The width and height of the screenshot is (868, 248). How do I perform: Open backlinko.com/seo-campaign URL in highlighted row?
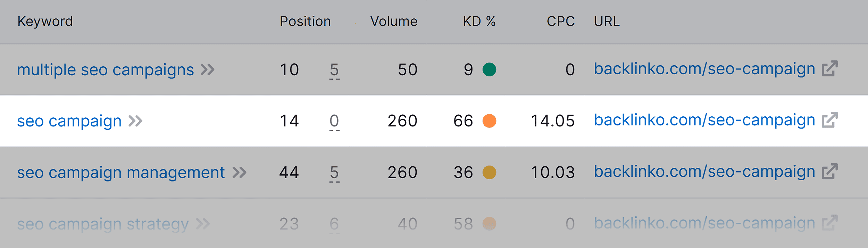tap(704, 120)
